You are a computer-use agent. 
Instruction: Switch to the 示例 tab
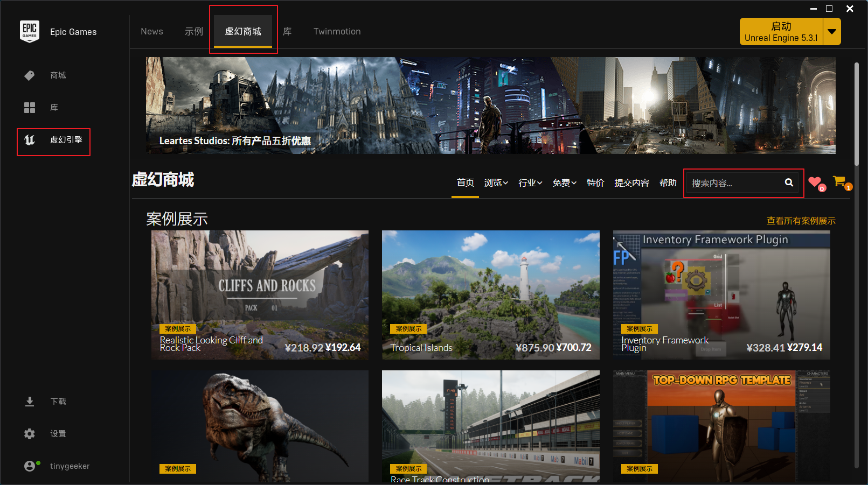pyautogui.click(x=194, y=32)
